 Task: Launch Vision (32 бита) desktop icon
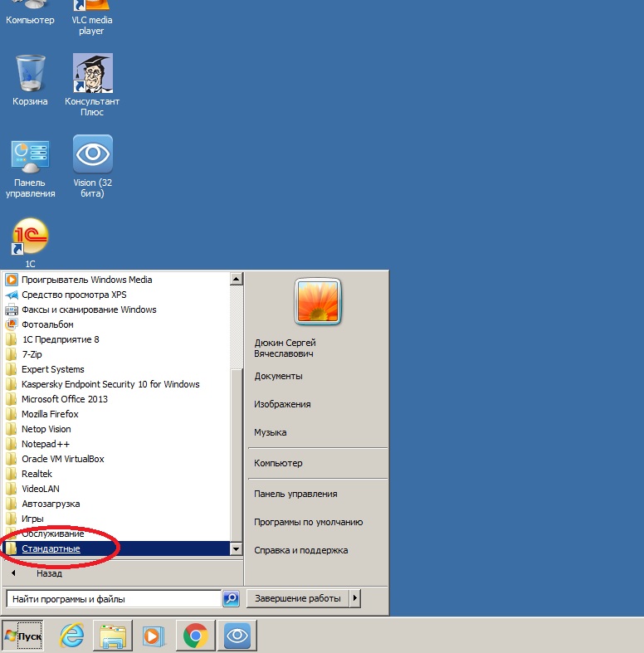click(92, 166)
